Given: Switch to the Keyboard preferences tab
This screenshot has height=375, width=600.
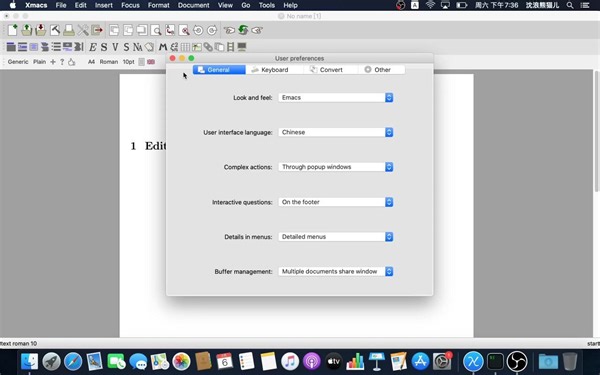Looking at the screenshot, I should (274, 70).
